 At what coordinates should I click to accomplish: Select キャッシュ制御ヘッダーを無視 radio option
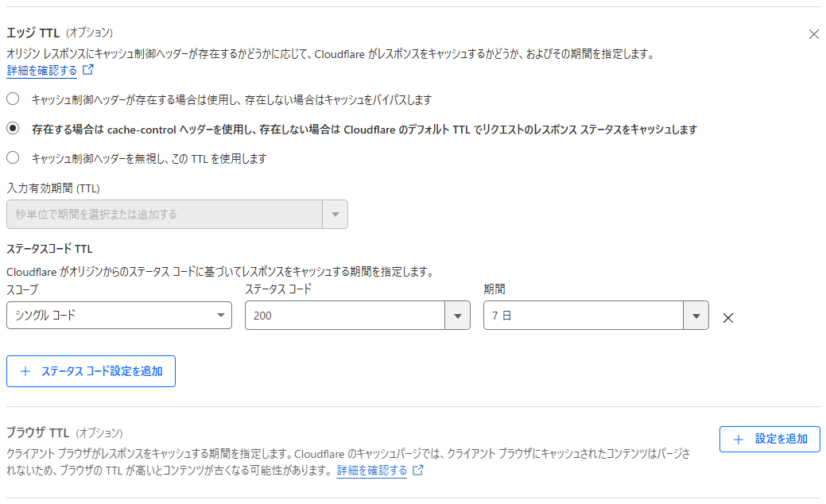coord(13,157)
